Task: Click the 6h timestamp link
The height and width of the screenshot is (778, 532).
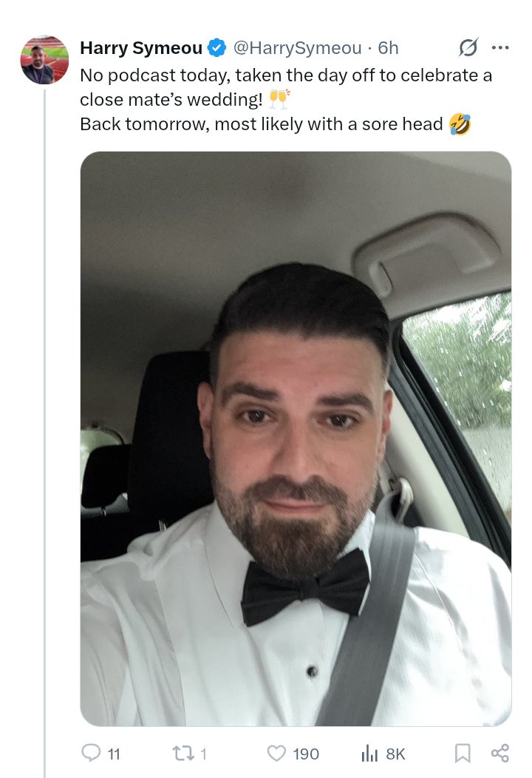Action: tap(388, 47)
